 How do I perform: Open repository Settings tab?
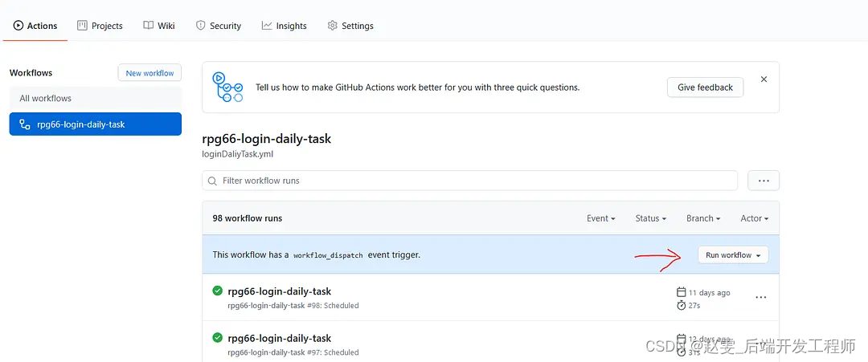pos(350,26)
